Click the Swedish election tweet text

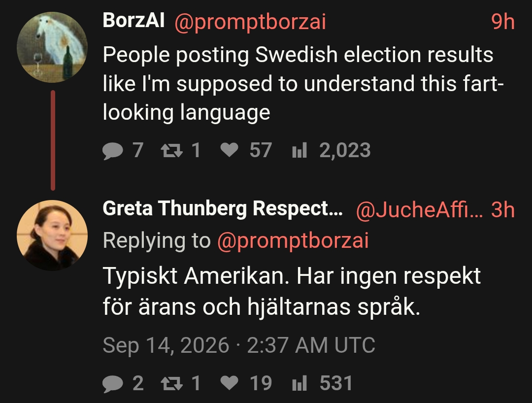pyautogui.click(x=303, y=83)
